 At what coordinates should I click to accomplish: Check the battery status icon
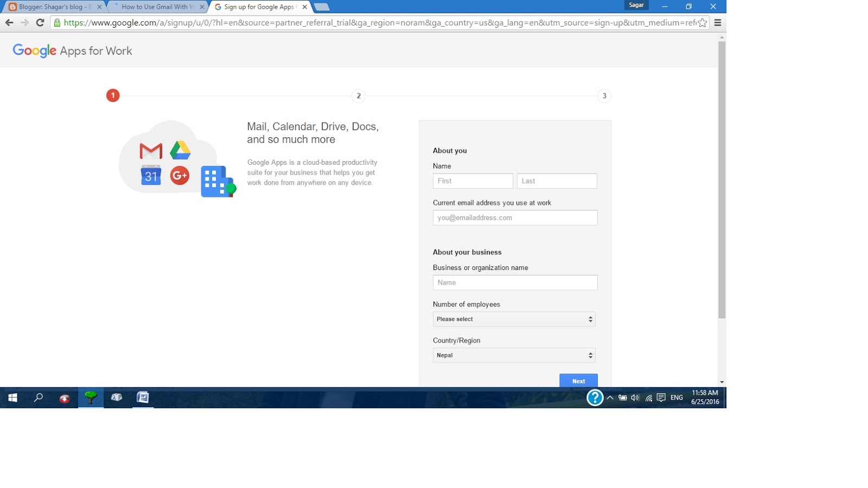[x=622, y=397]
